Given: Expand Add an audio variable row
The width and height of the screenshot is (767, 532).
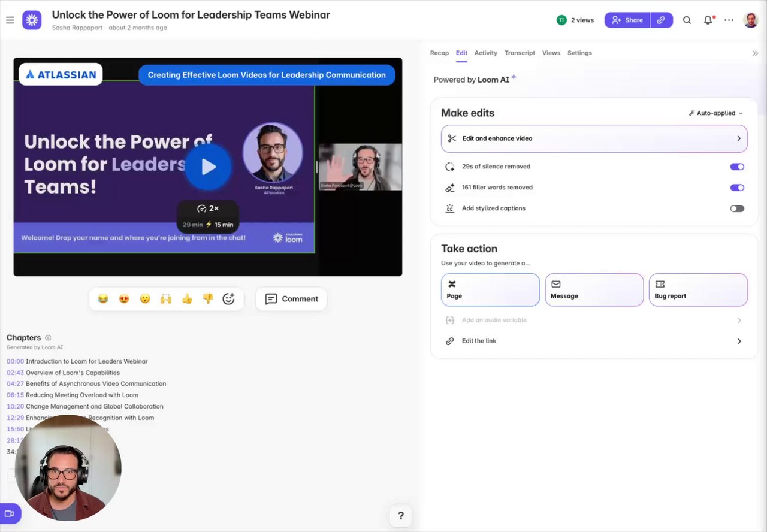Looking at the screenshot, I should 594,320.
